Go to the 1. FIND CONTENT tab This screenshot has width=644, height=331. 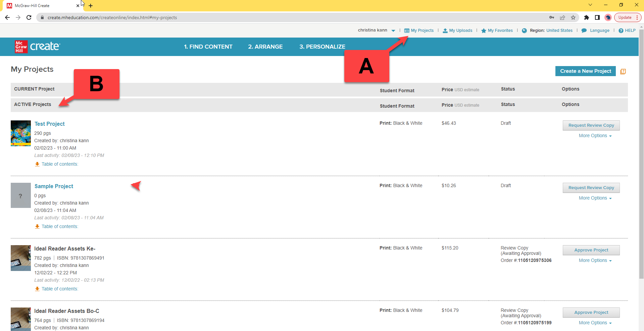208,47
